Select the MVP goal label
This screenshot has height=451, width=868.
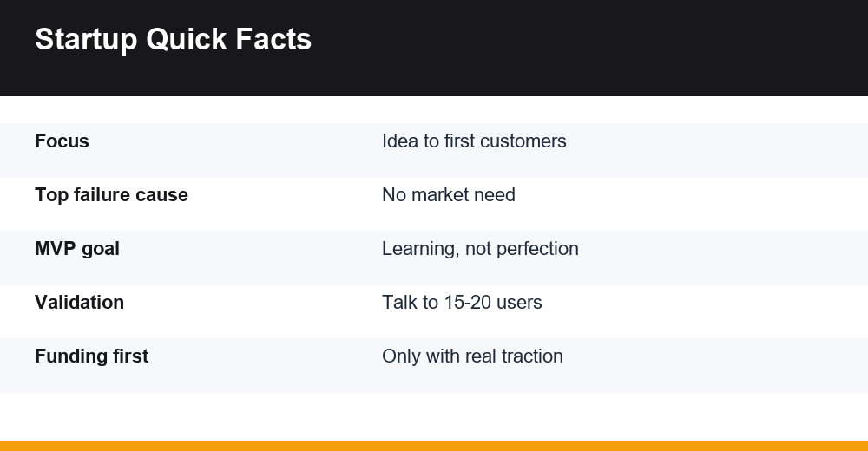click(x=77, y=249)
